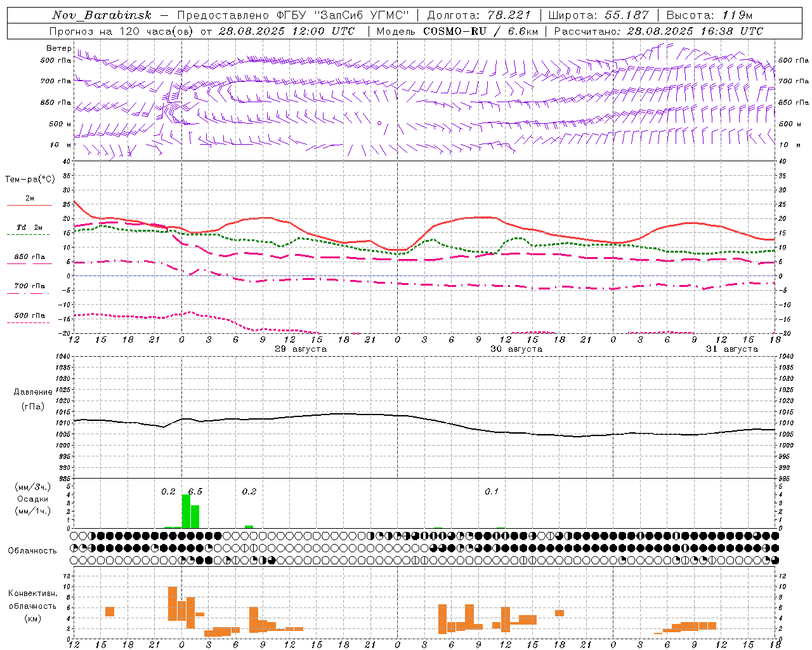
Task: Select the text 'Предоставлено ФГБУ "ЗапСиб УГМС"'
Action: [293, 15]
